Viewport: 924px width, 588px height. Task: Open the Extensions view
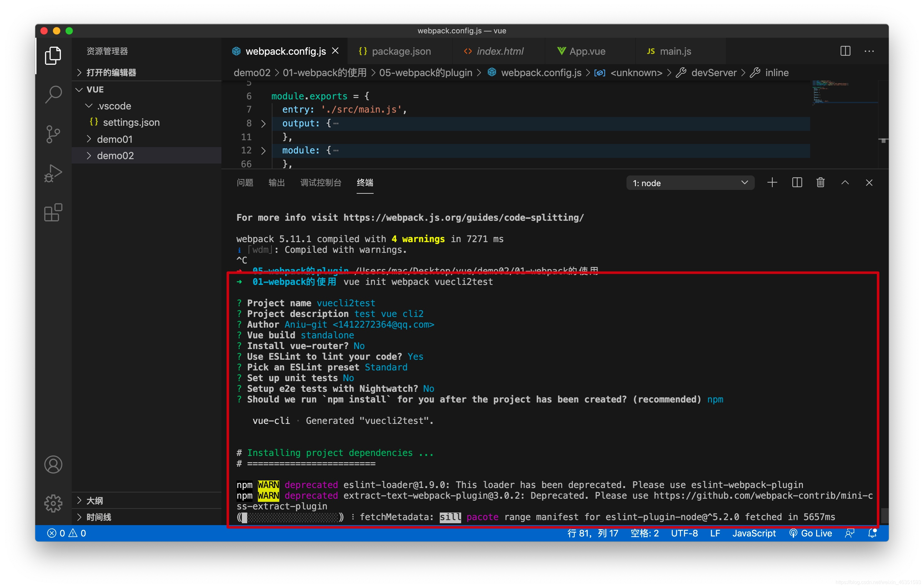[53, 213]
